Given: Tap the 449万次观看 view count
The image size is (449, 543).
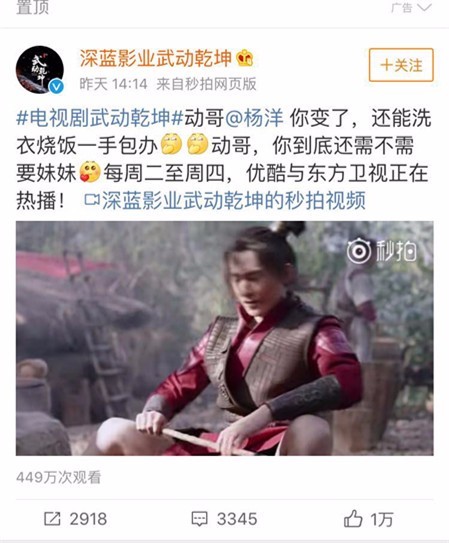Looking at the screenshot, I should [59, 478].
